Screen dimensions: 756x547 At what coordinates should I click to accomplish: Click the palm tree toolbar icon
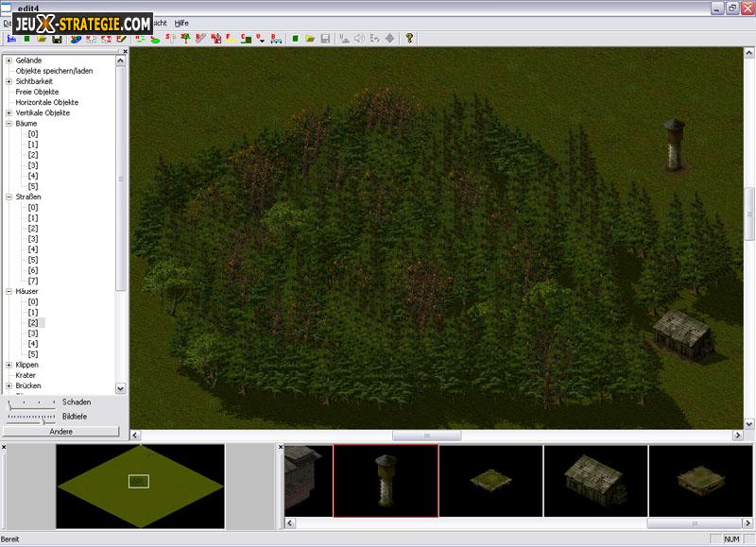tap(185, 39)
